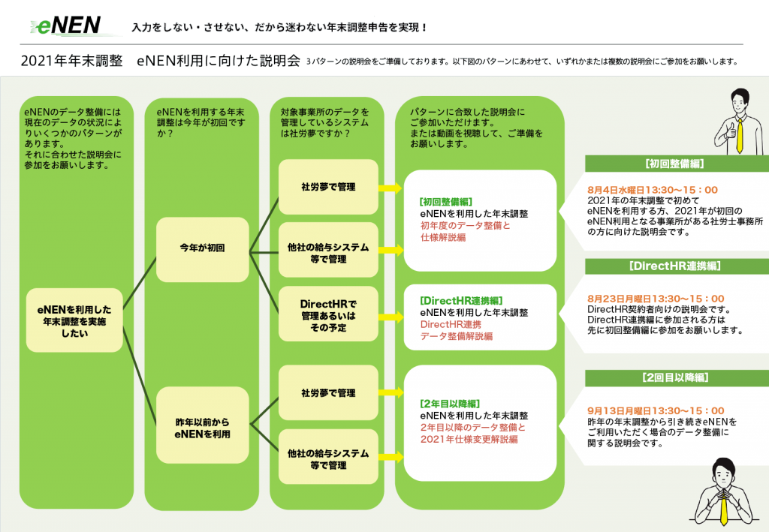Image resolution: width=769 pixels, height=532 pixels.
Task: Click date 8月4日水曜日13:30〜15:00
Action: point(653,190)
